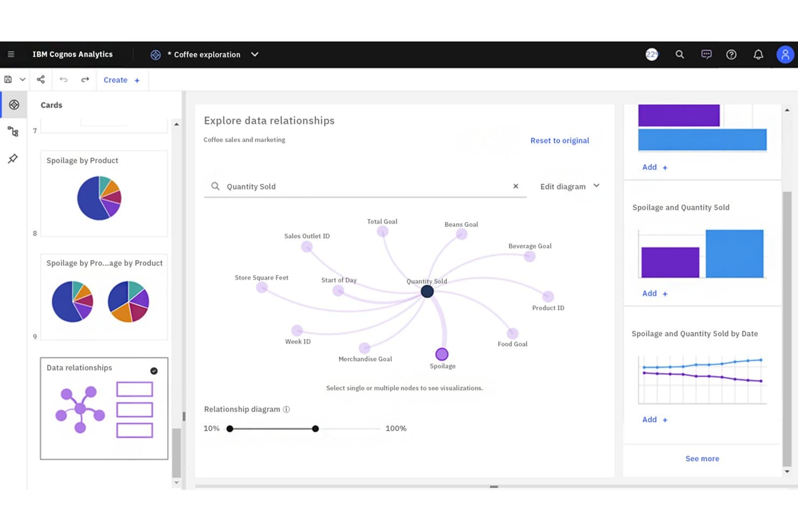
Task: Open the notifications bell
Action: point(758,54)
